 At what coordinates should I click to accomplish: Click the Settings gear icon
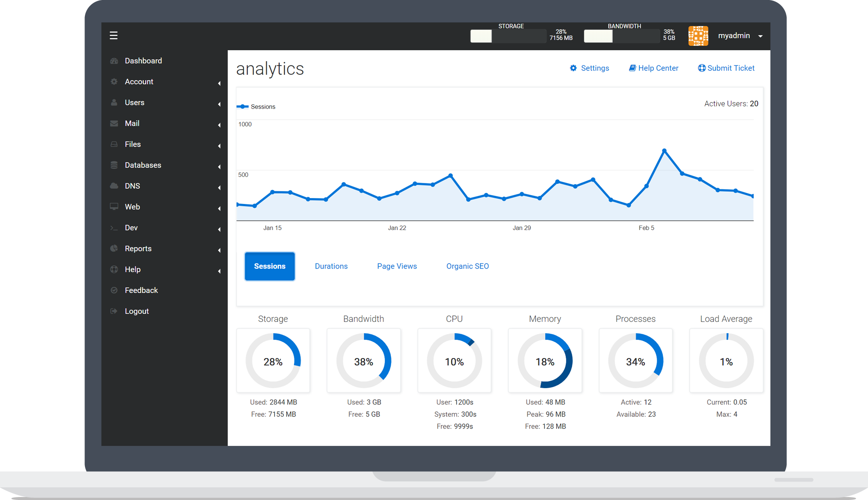(x=573, y=68)
